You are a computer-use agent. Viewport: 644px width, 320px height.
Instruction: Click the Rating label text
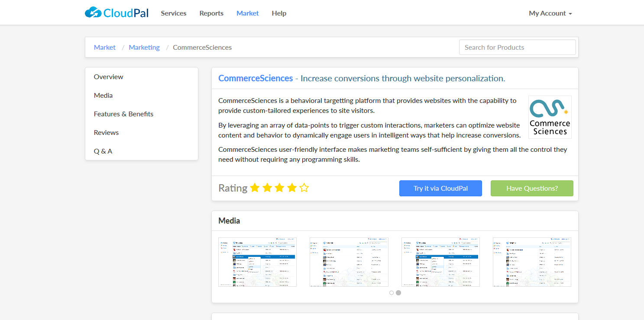click(x=233, y=188)
